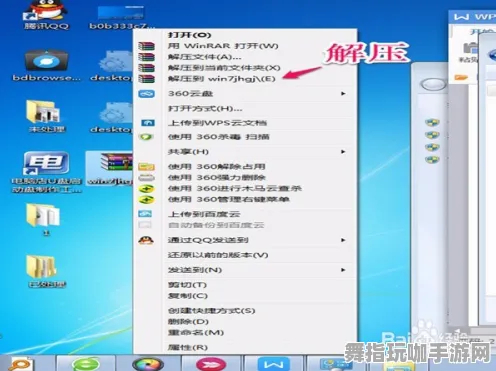Image resolution: width=496 pixels, height=371 pixels.
Task: Open the green 360 browser taskbar icon
Action: point(86,364)
